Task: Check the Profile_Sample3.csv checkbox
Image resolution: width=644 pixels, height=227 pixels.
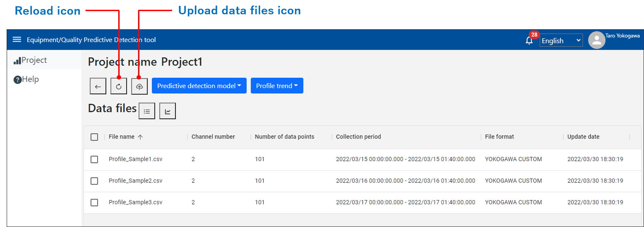Action: (x=94, y=203)
